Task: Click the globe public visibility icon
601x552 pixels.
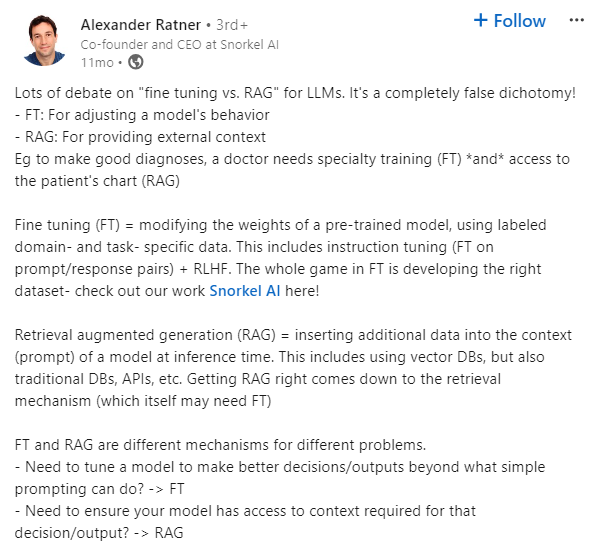Action: tap(134, 62)
